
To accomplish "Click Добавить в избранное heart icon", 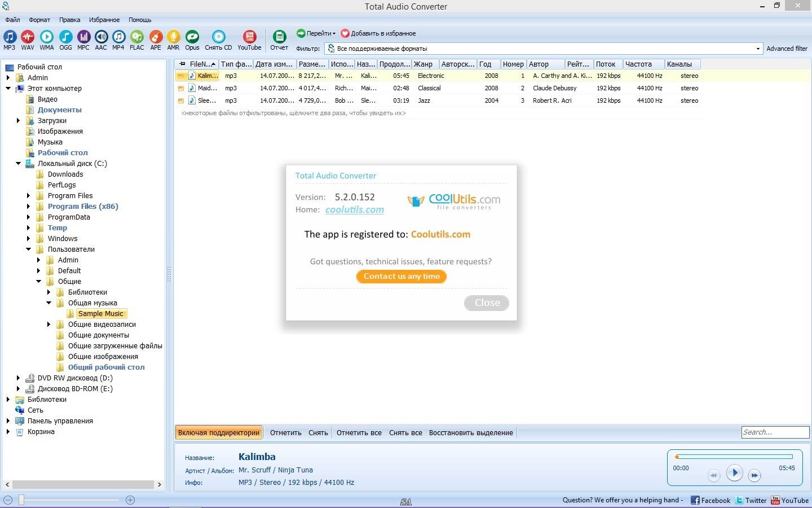I will [x=345, y=33].
